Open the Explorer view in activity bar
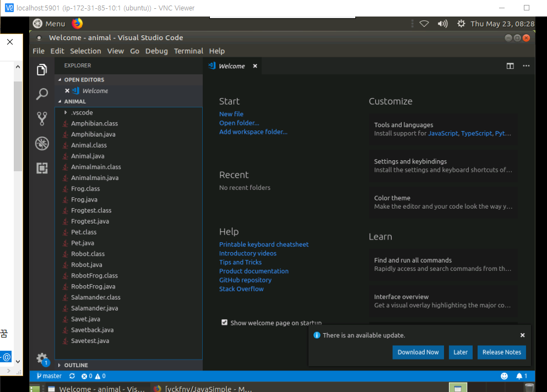 tap(42, 70)
